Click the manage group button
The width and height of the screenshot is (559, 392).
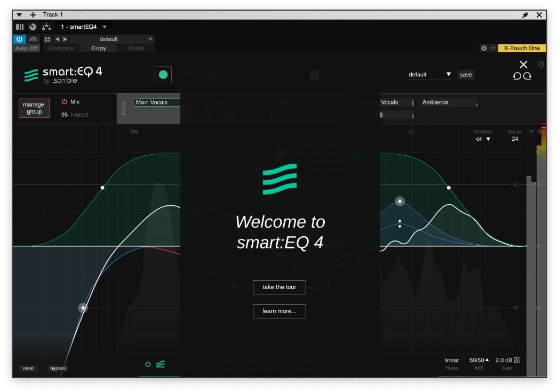pyautogui.click(x=34, y=108)
